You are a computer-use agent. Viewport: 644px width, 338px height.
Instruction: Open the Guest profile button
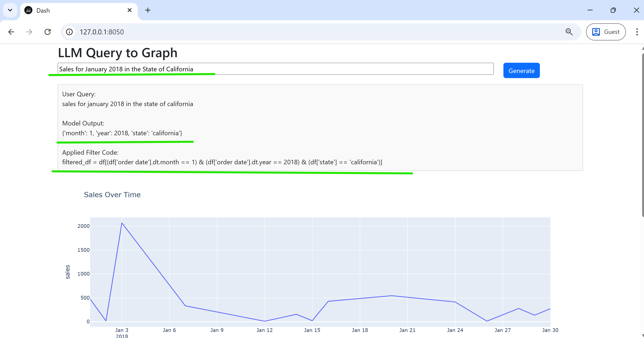click(606, 32)
